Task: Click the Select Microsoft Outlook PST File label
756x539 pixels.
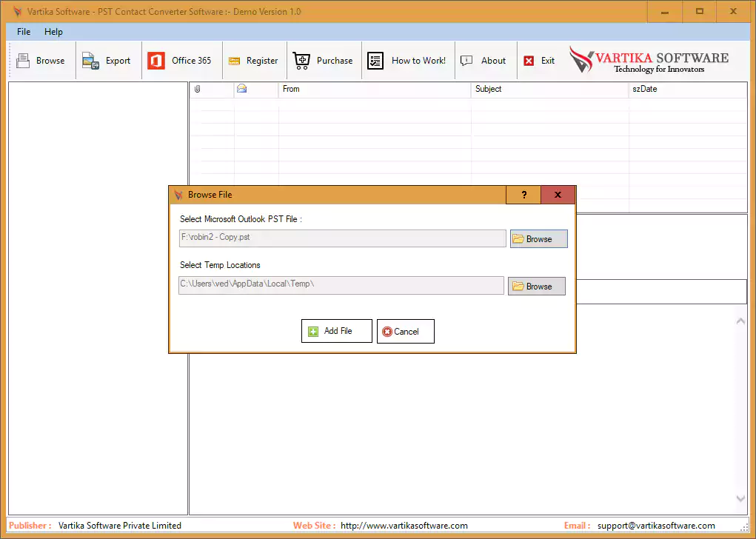Action: [x=241, y=219]
